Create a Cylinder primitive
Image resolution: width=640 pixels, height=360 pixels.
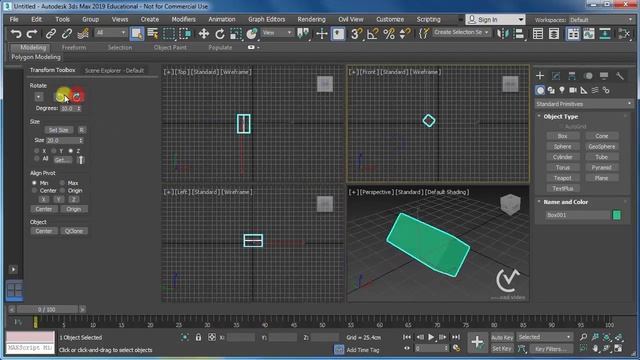point(562,157)
